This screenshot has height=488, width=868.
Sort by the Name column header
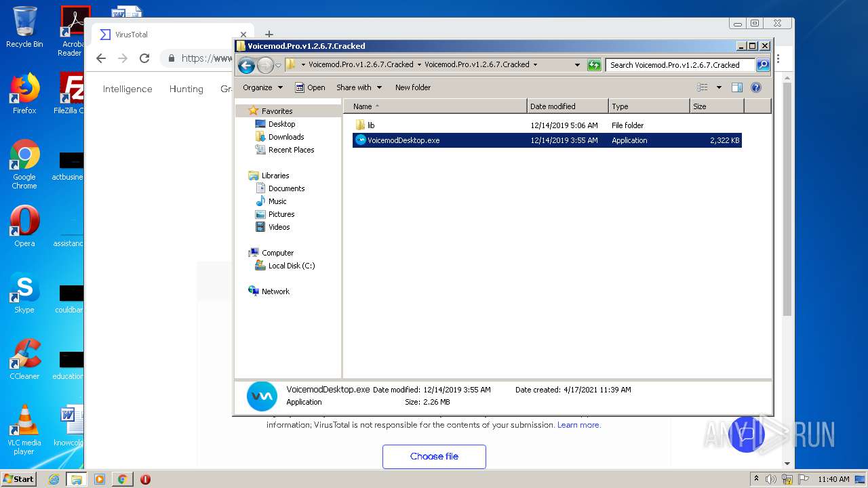coord(435,106)
